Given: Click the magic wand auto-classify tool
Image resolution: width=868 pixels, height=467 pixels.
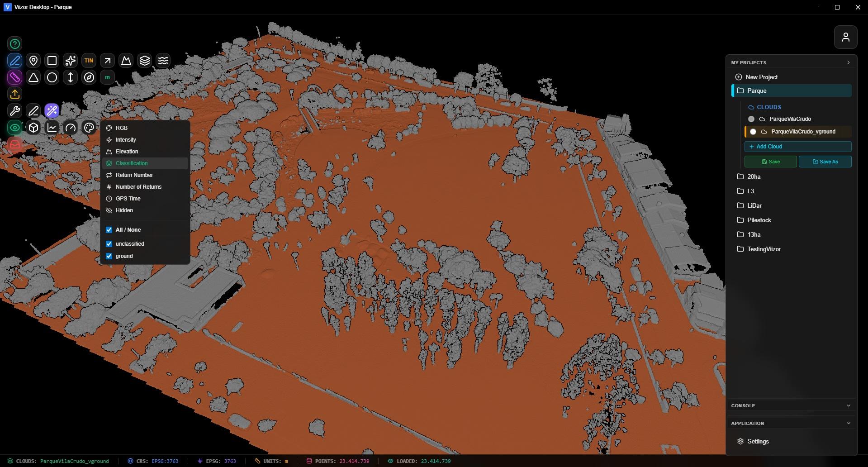Looking at the screenshot, I should (52, 110).
